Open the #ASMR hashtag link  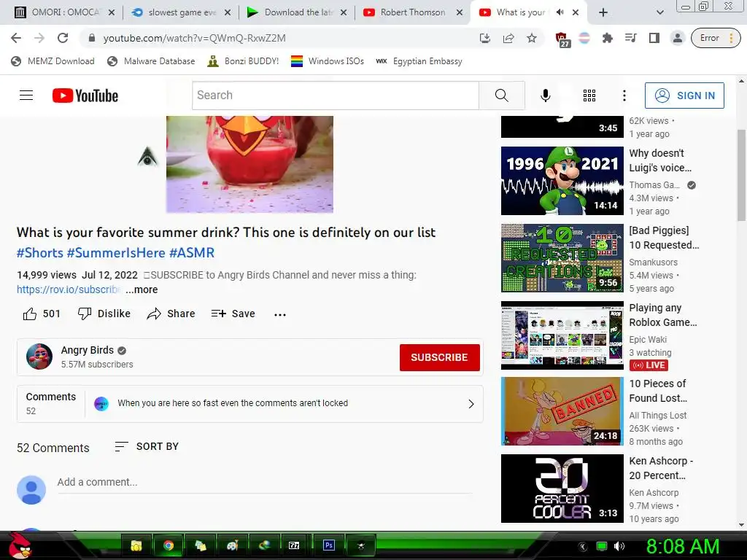click(x=192, y=253)
